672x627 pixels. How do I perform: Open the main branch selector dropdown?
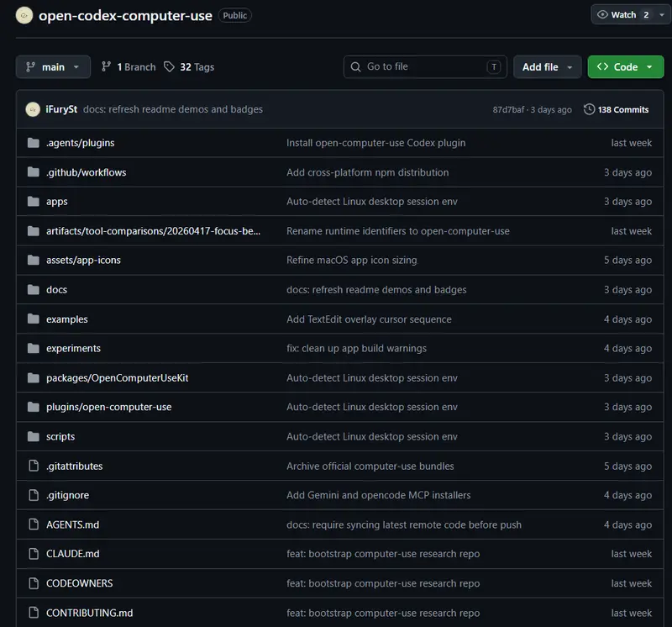coord(53,67)
